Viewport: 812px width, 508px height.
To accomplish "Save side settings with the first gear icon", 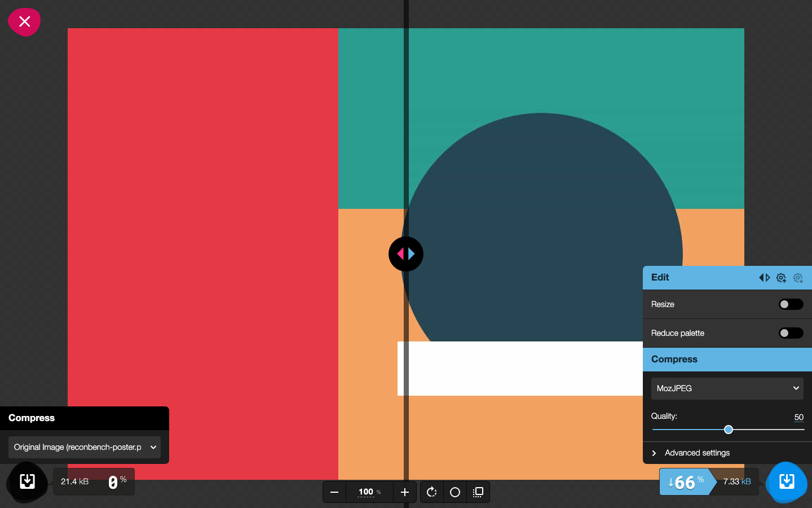I will click(781, 278).
